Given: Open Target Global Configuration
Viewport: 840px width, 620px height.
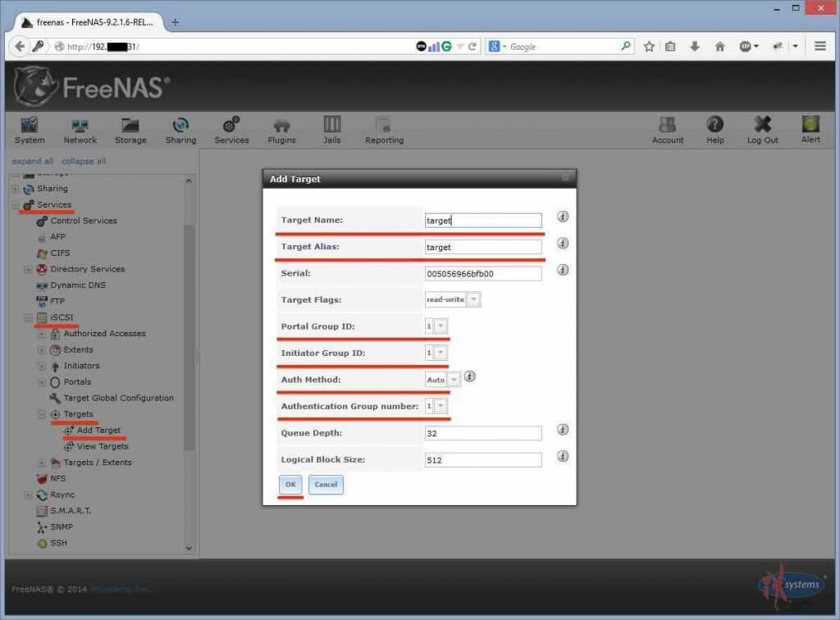Looking at the screenshot, I should [x=118, y=398].
